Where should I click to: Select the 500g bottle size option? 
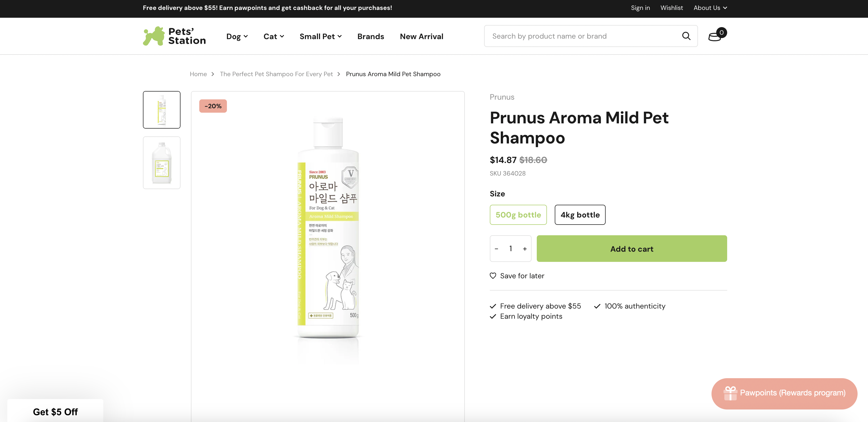(518, 215)
